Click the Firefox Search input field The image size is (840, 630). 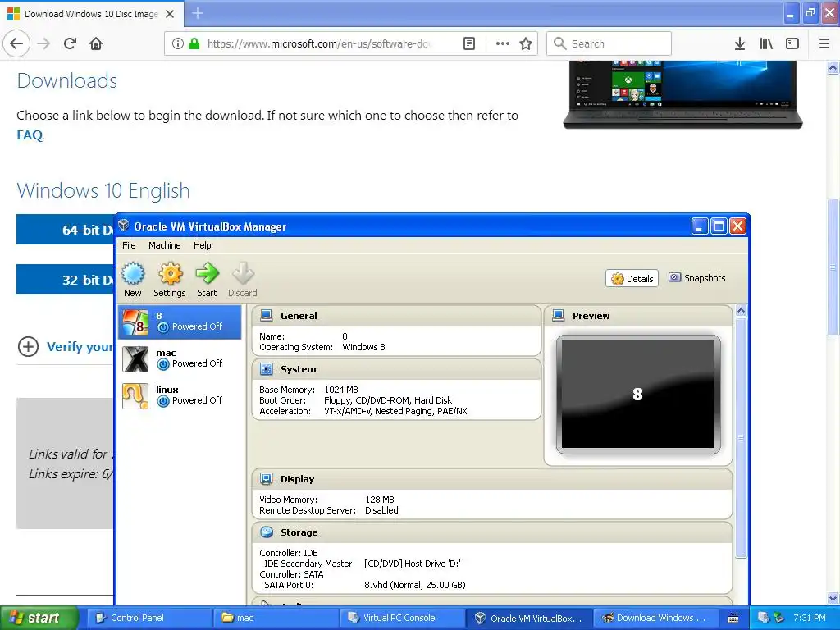tap(609, 43)
